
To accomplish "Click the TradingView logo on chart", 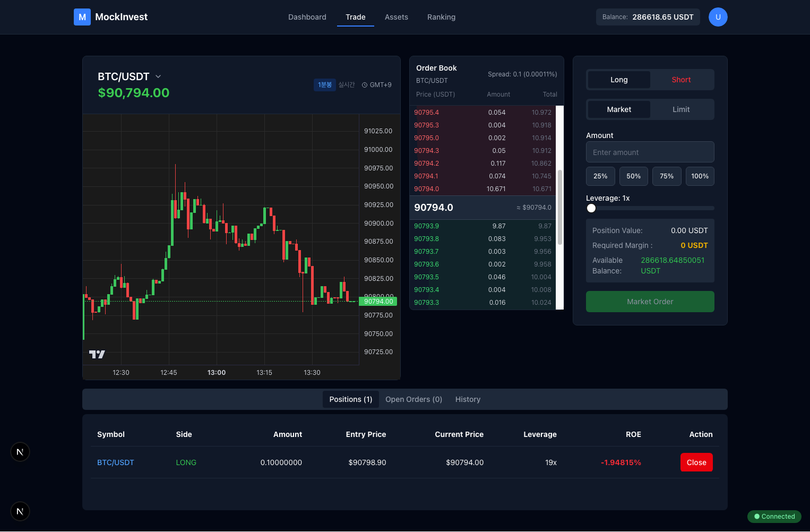I will (97, 354).
